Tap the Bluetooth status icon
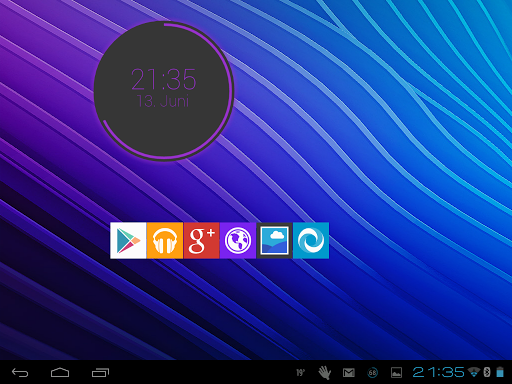512x384 pixels. point(487,372)
